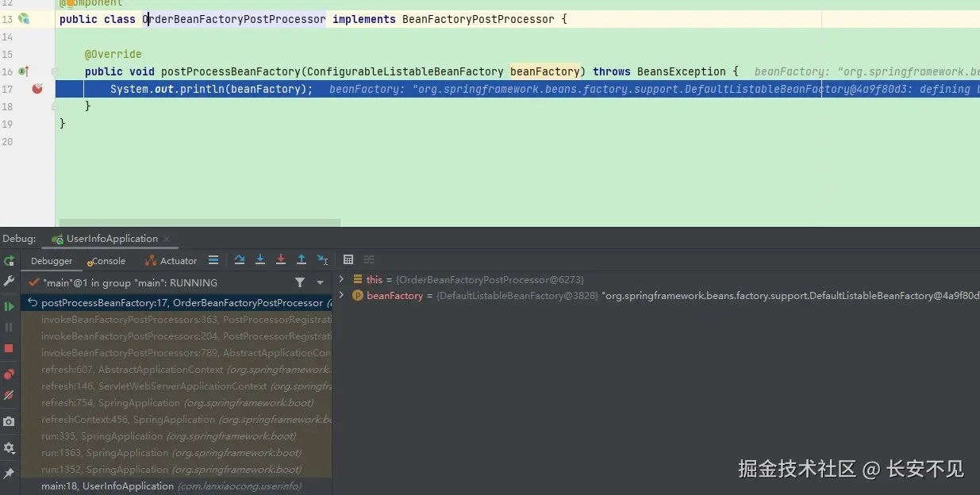980x495 pixels.
Task: Click the BeansException in throws clause
Action: 682,71
